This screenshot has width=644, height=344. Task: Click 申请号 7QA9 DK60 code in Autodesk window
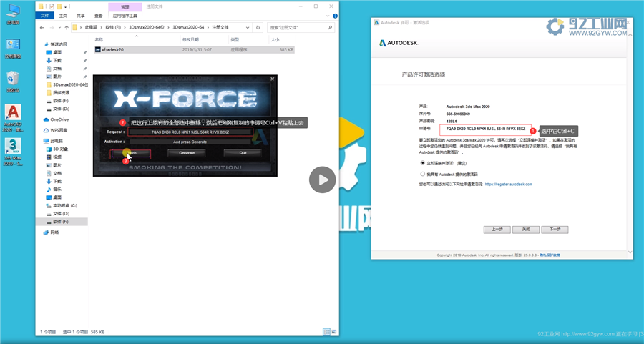485,129
